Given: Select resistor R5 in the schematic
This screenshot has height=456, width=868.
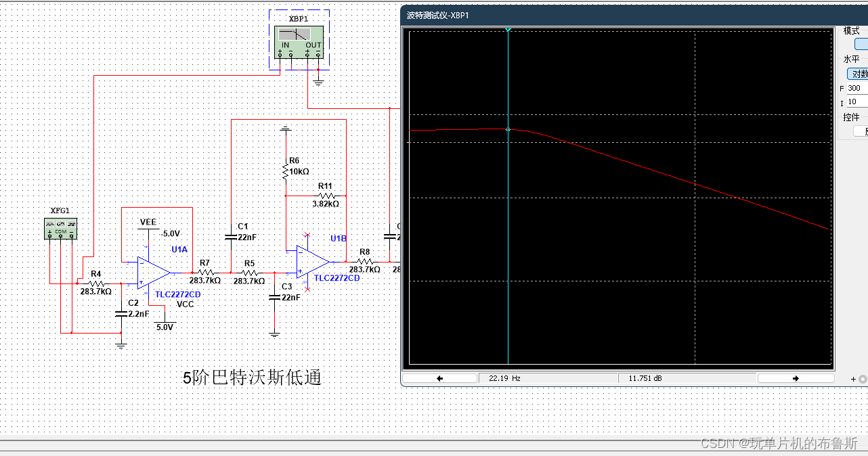Looking at the screenshot, I should [249, 273].
